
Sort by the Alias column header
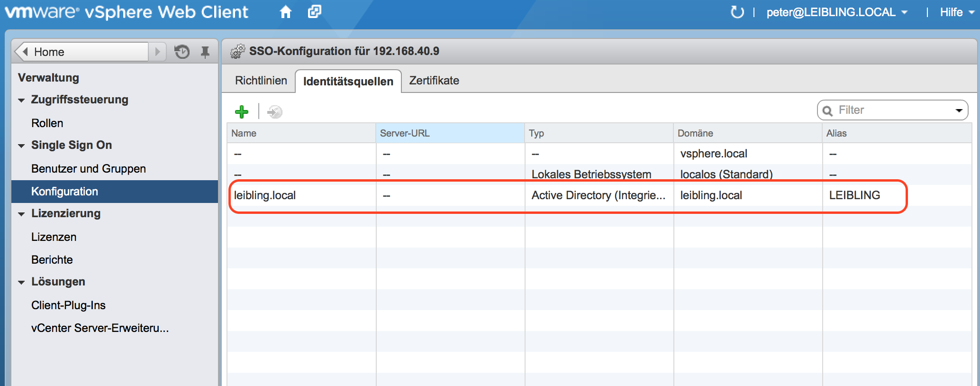point(897,133)
